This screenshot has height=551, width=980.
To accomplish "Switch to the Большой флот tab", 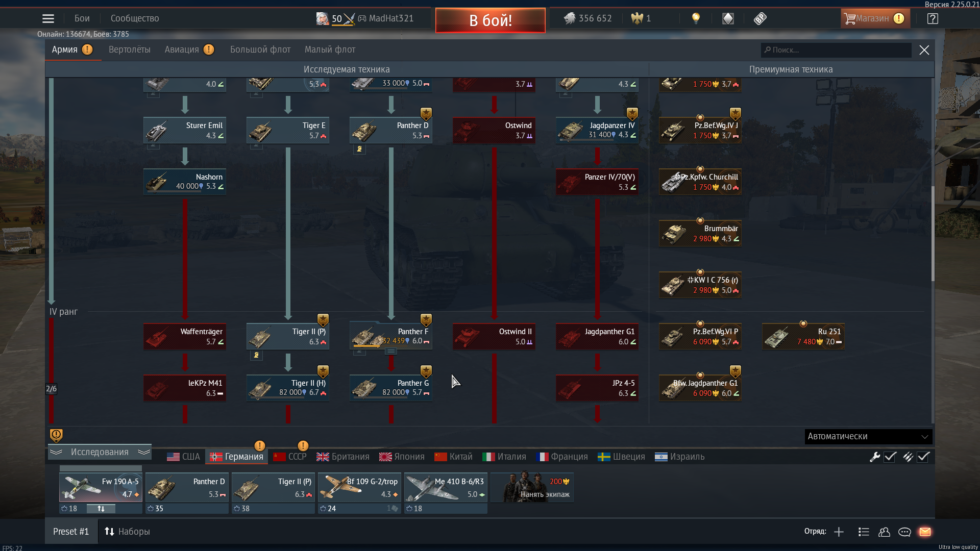I will coord(260,49).
